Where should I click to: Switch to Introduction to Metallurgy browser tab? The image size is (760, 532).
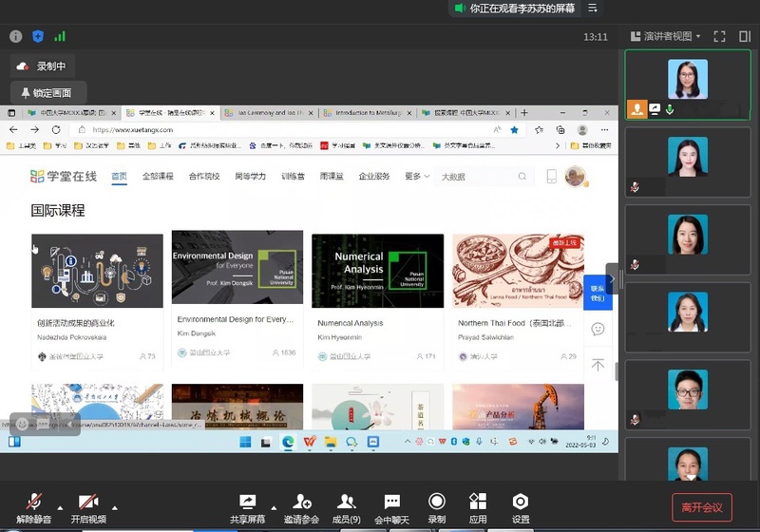pos(368,113)
